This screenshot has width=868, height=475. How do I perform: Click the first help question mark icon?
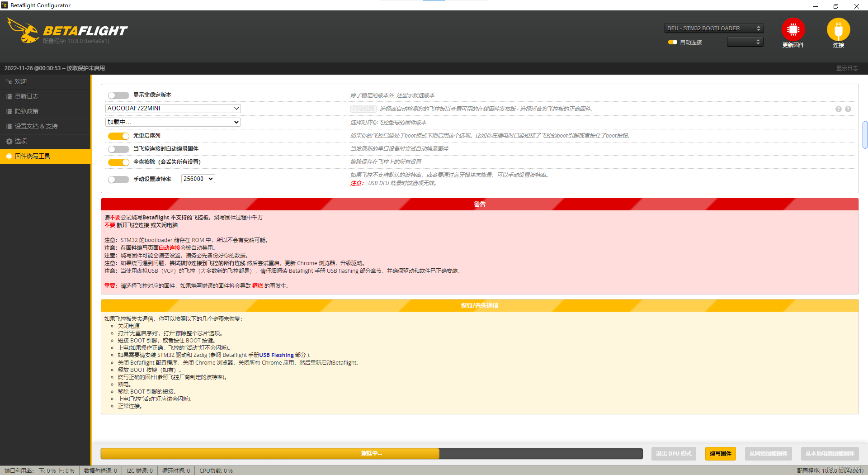pos(839,109)
